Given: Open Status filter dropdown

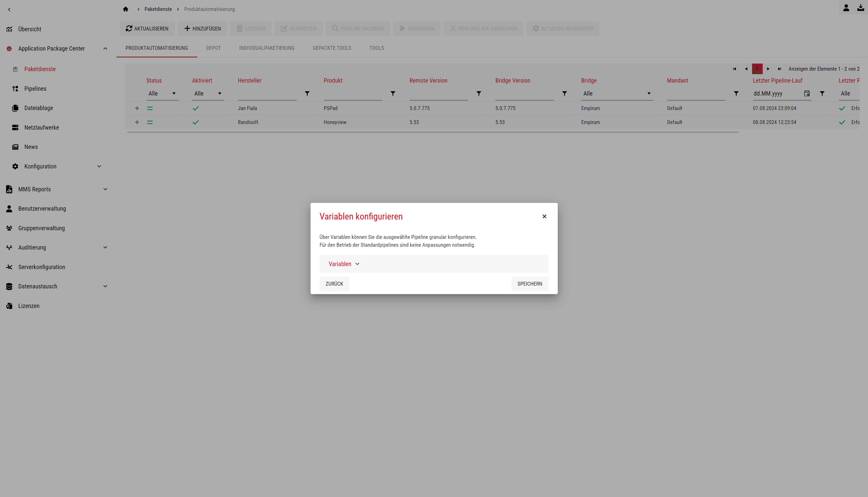Looking at the screenshot, I should (162, 94).
